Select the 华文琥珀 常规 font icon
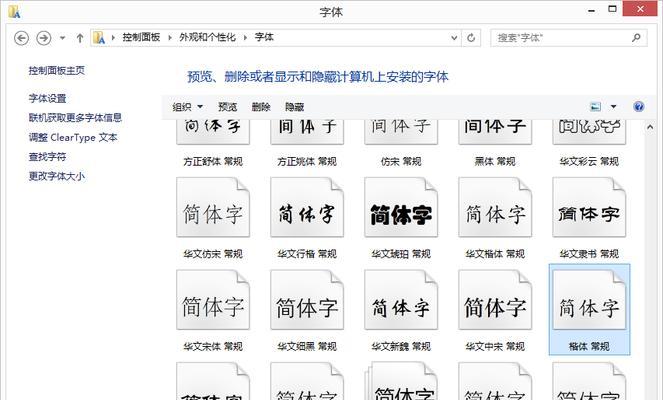Screen dimensions: 663x400 click(401, 207)
